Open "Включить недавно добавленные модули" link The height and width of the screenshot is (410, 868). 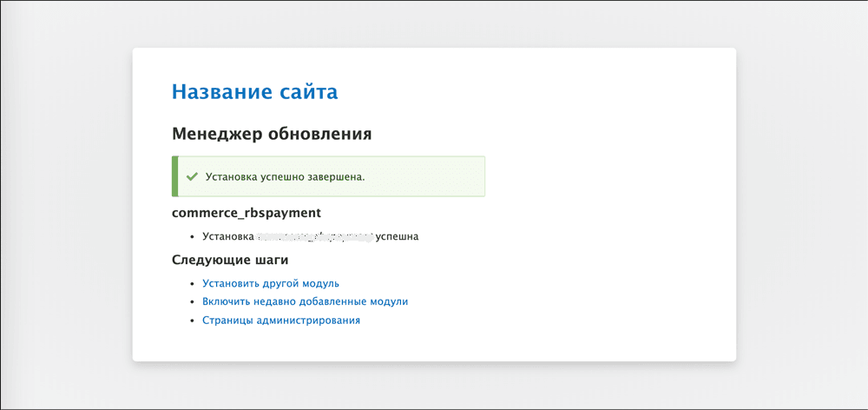point(305,301)
